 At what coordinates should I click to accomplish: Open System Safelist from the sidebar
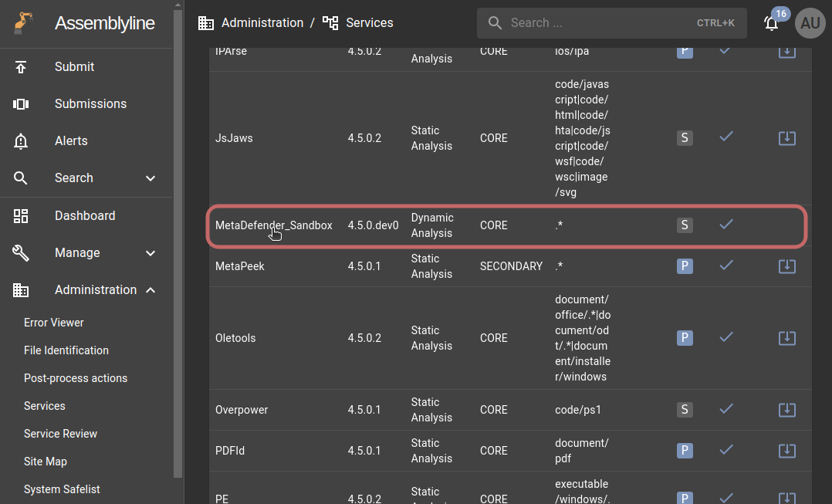(62, 489)
